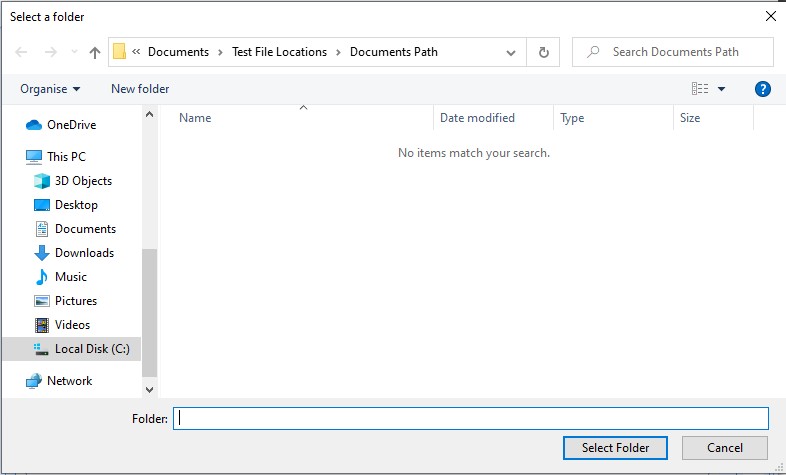Image resolution: width=786 pixels, height=475 pixels.
Task: Open the Music folder in sidebar
Action: tap(70, 277)
